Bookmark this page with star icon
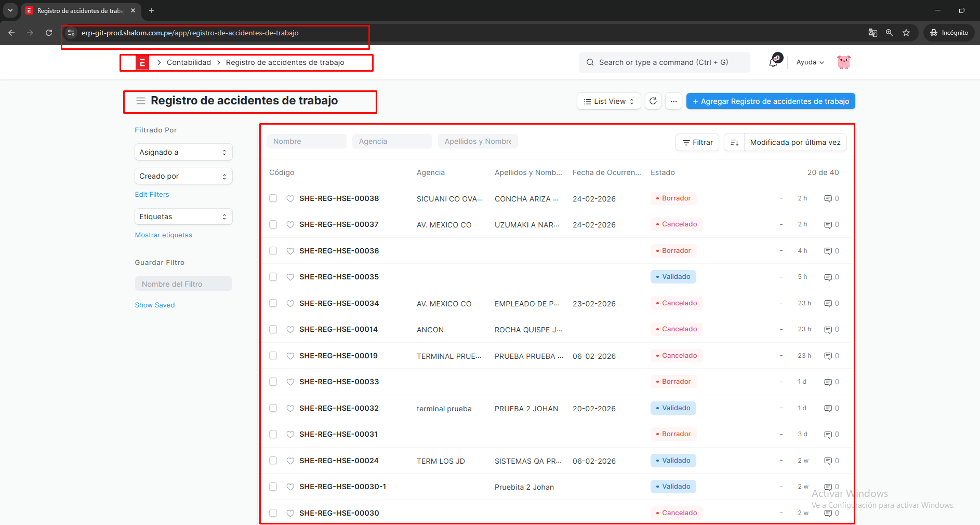 (906, 33)
